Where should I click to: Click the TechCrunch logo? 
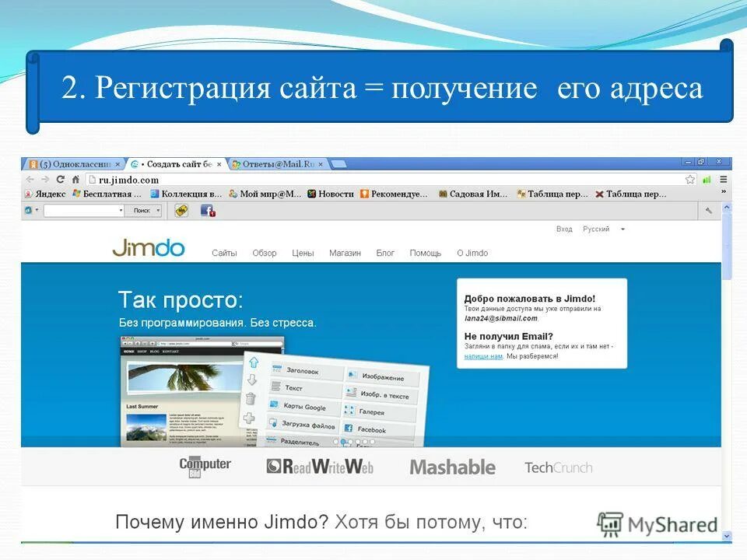pyautogui.click(x=559, y=467)
